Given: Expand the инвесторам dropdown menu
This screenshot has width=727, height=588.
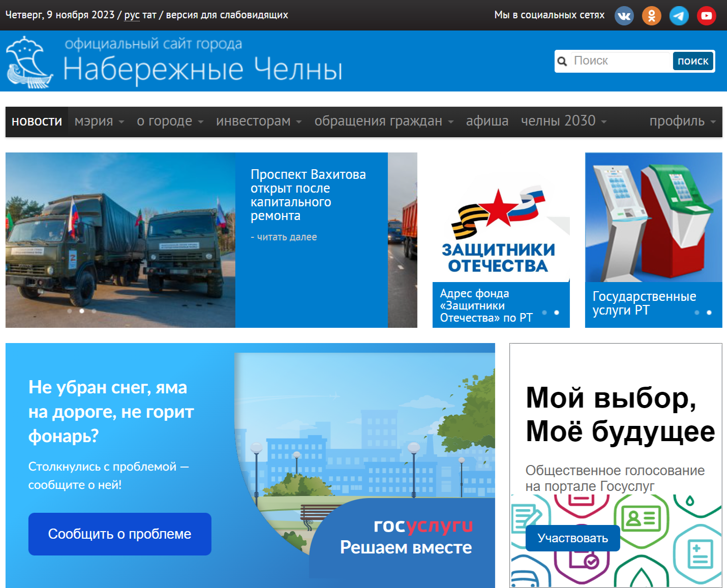Looking at the screenshot, I should tap(259, 121).
